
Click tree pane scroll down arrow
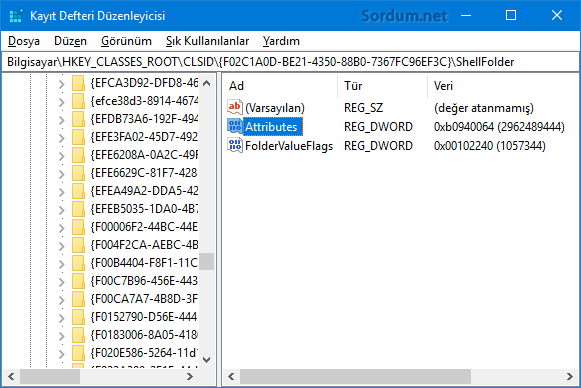[x=207, y=359]
